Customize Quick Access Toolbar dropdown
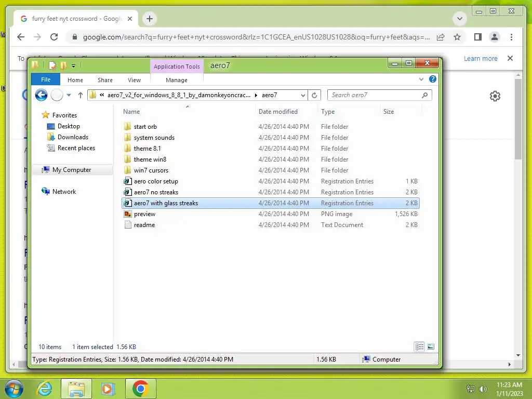The image size is (532, 399). [x=73, y=66]
